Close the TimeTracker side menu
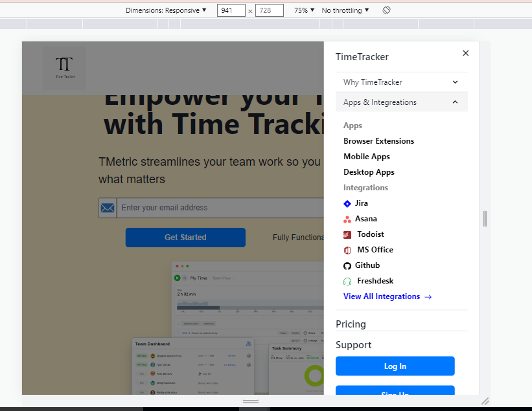 465,53
